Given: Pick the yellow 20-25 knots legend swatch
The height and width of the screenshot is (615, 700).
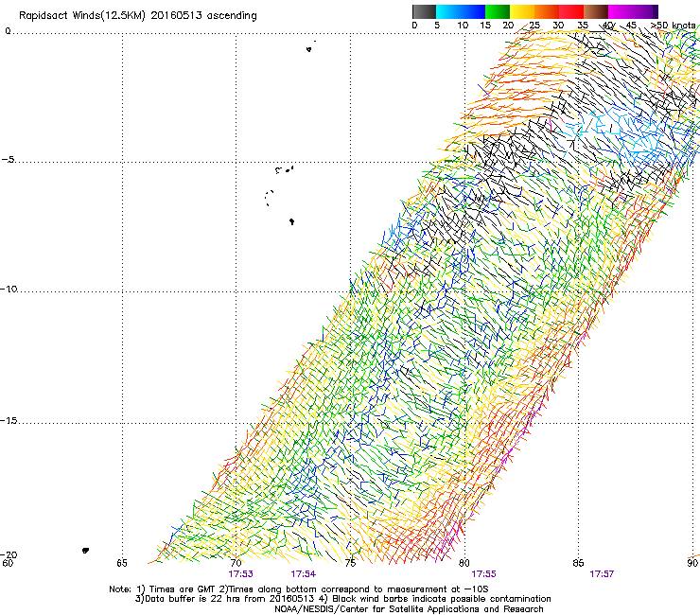Looking at the screenshot, I should pyautogui.click(x=522, y=11).
